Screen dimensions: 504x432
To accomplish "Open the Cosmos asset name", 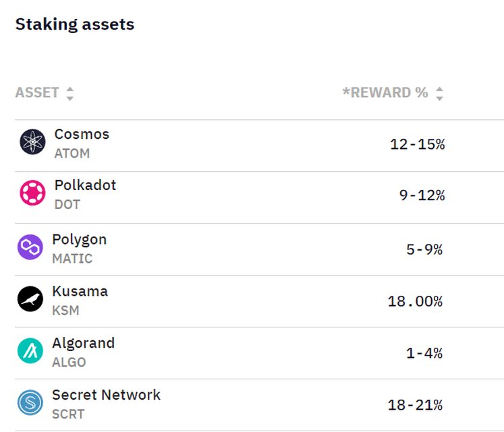I will [82, 134].
